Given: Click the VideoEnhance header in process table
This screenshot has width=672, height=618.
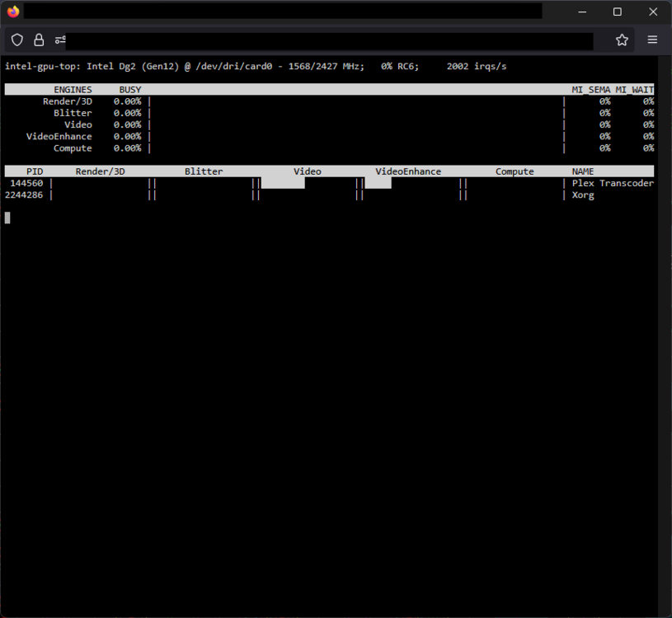Looking at the screenshot, I should (408, 171).
